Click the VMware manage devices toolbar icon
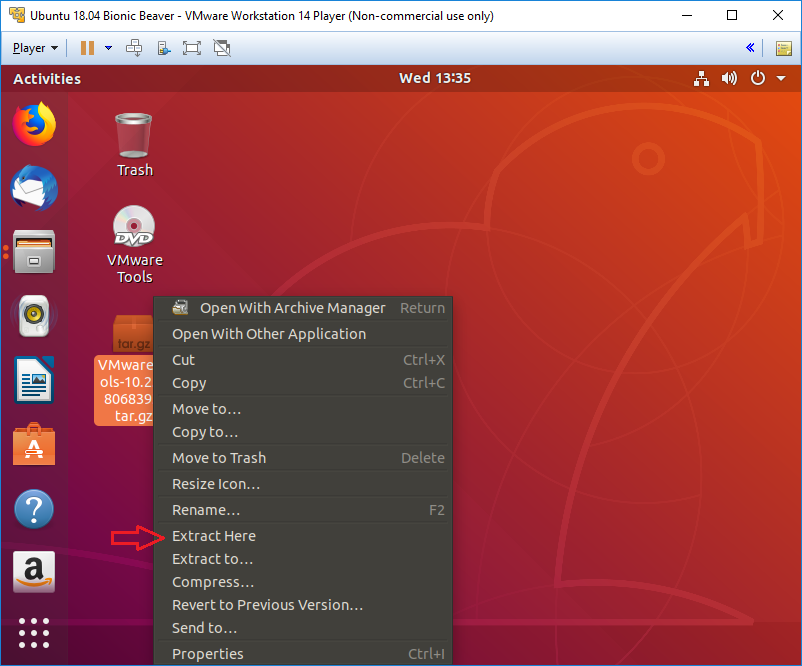The image size is (802, 666). [x=163, y=48]
